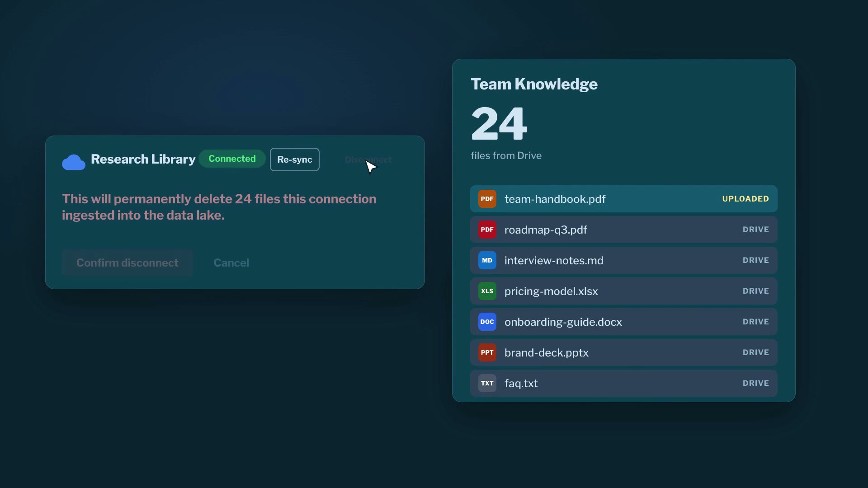
Task: Click the DRIVE tag on pricing-model.xlsx
Action: 755,291
